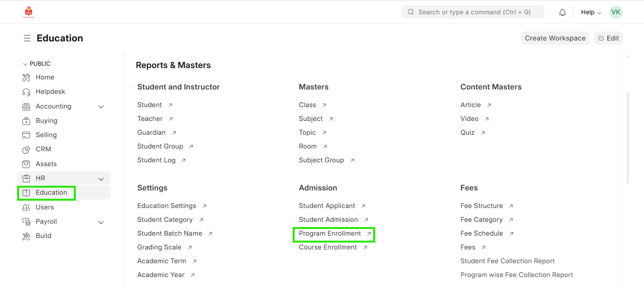Open the Help dropdown menu
This screenshot has height=288, width=644.
(x=591, y=12)
